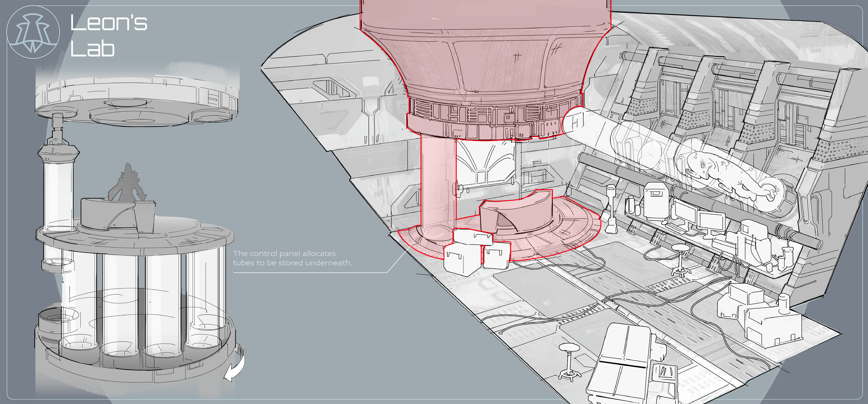This screenshot has height=404, width=868.
Task: Click the control panel annotation text
Action: coord(292,258)
